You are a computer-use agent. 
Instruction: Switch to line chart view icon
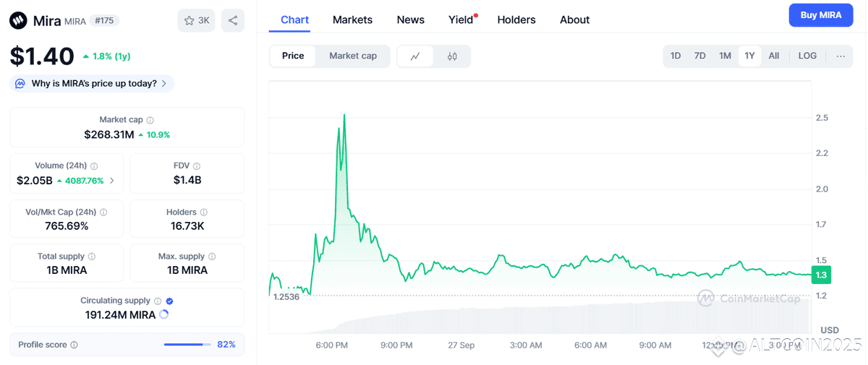coord(415,56)
